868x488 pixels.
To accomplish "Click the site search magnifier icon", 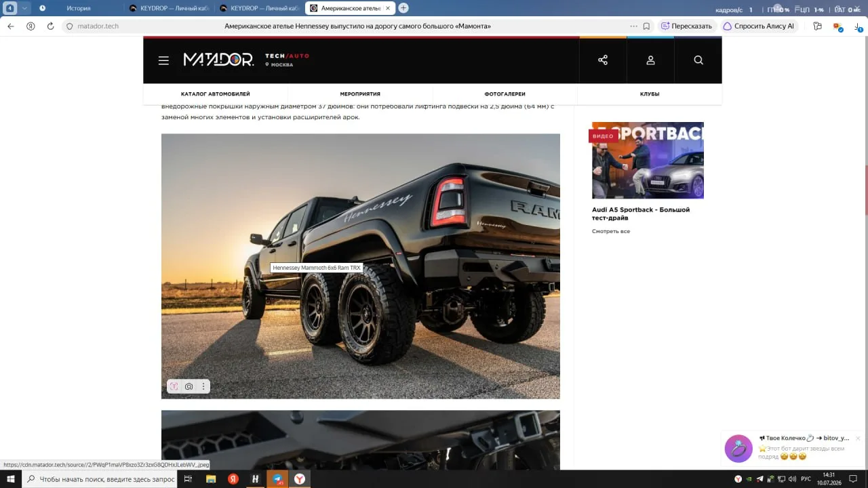I will point(698,60).
